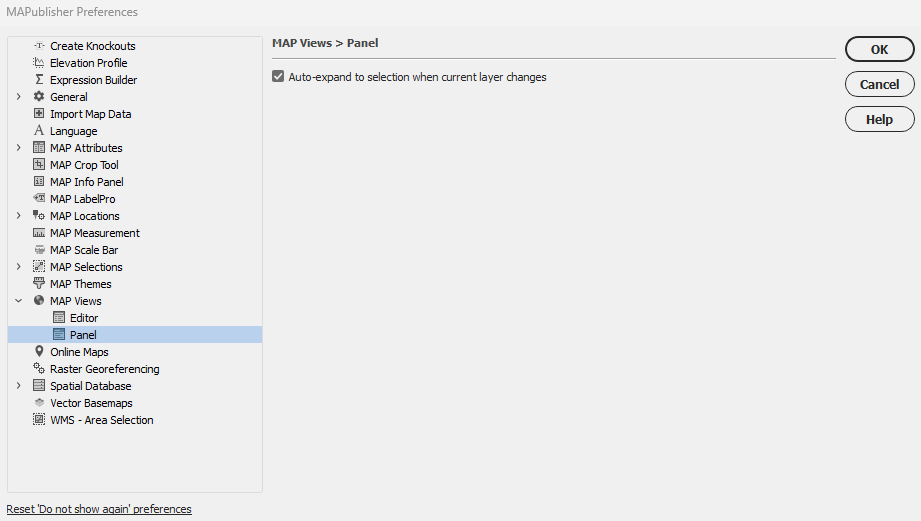This screenshot has width=921, height=521.
Task: Select the Expression Builder sigma icon
Action: 39,80
